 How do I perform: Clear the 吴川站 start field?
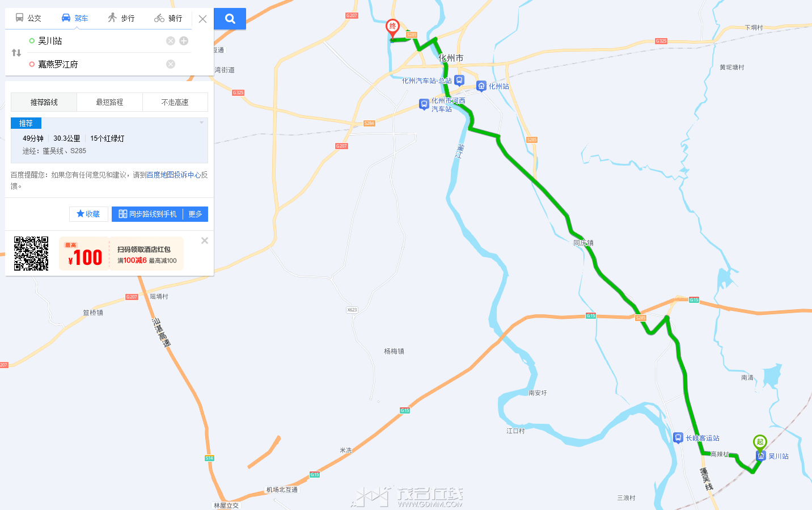(171, 41)
